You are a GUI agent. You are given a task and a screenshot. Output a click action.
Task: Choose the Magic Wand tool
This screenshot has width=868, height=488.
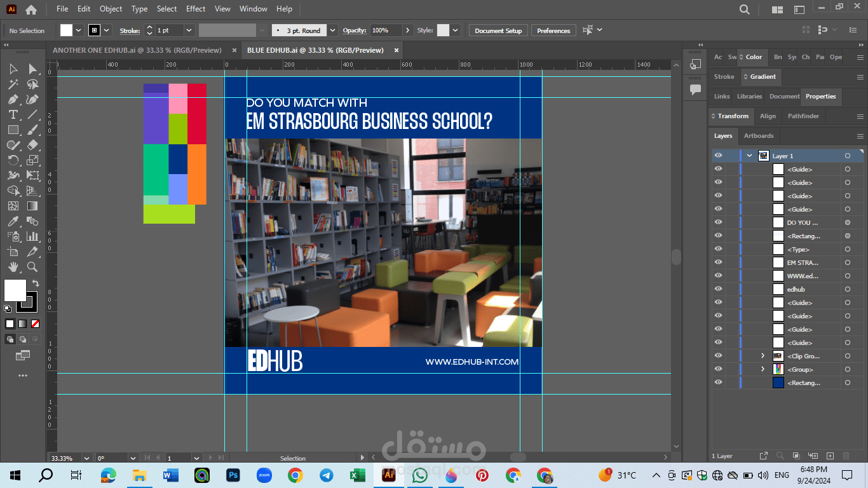[13, 84]
